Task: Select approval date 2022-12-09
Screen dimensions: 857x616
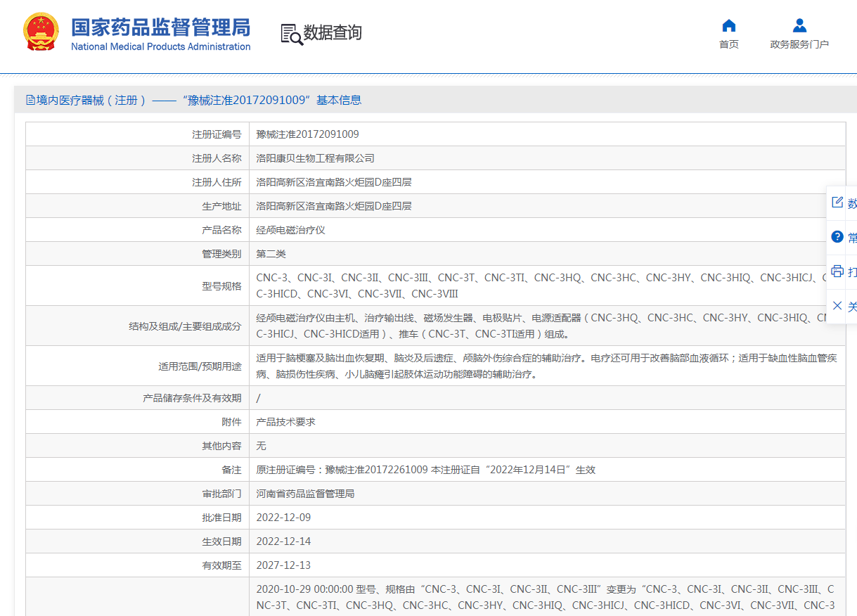Action: pyautogui.click(x=283, y=518)
